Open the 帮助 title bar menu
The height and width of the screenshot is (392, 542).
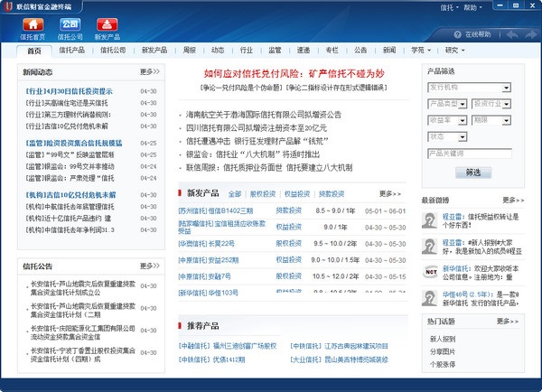pos(472,7)
